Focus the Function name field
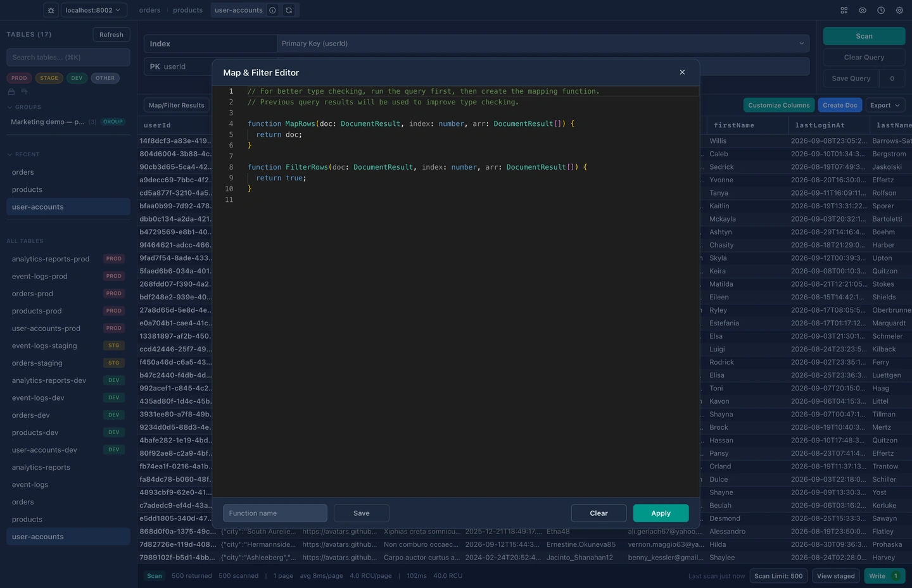The height and width of the screenshot is (588, 912). pyautogui.click(x=275, y=513)
